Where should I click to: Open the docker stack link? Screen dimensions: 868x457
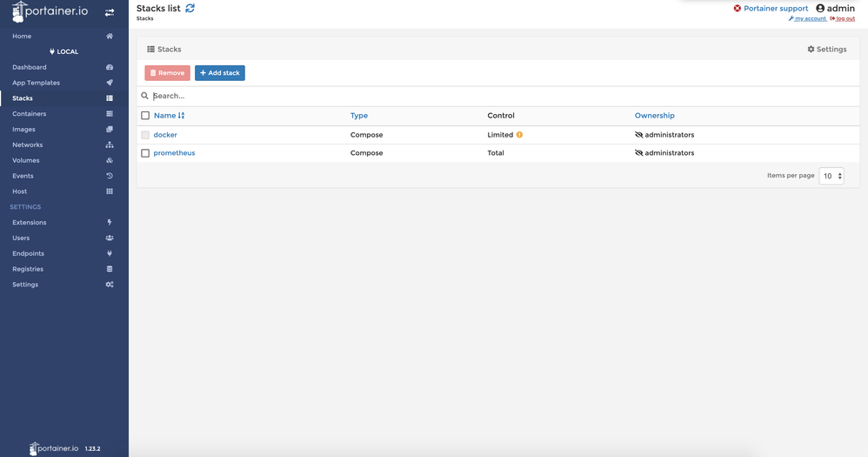165,135
